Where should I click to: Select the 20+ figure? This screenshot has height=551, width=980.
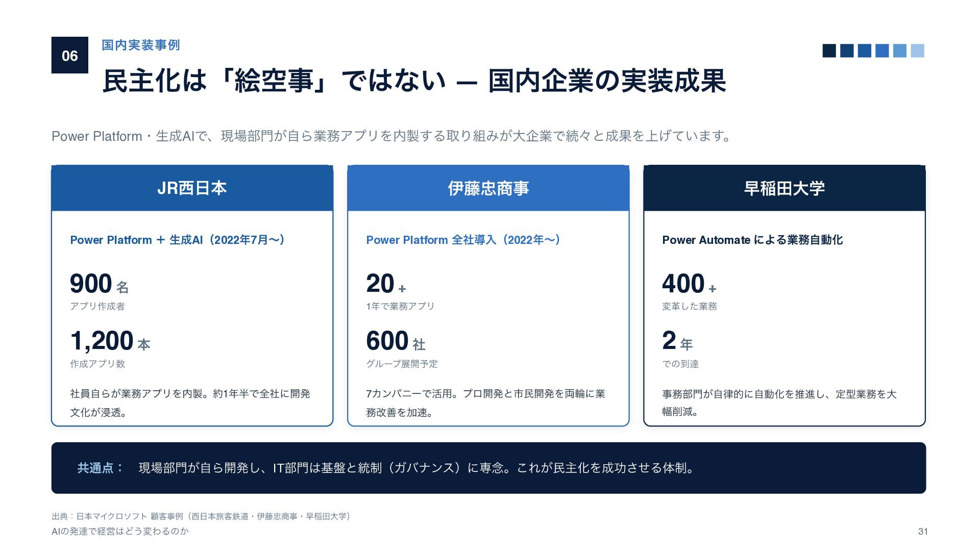tap(386, 284)
